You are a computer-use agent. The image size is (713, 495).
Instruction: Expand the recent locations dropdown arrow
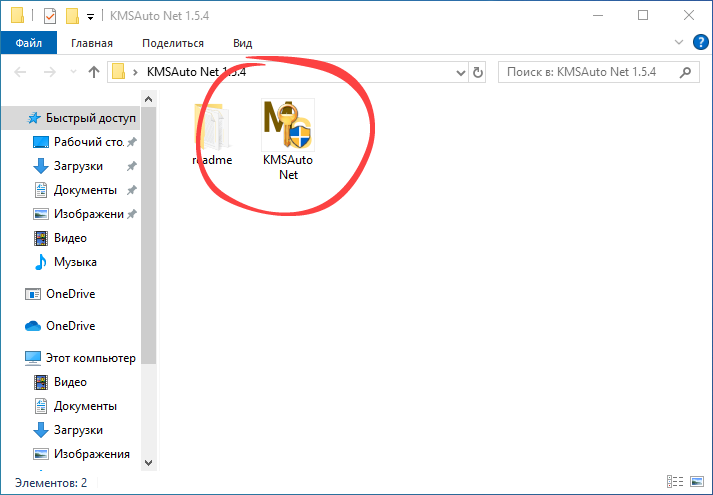tap(71, 73)
